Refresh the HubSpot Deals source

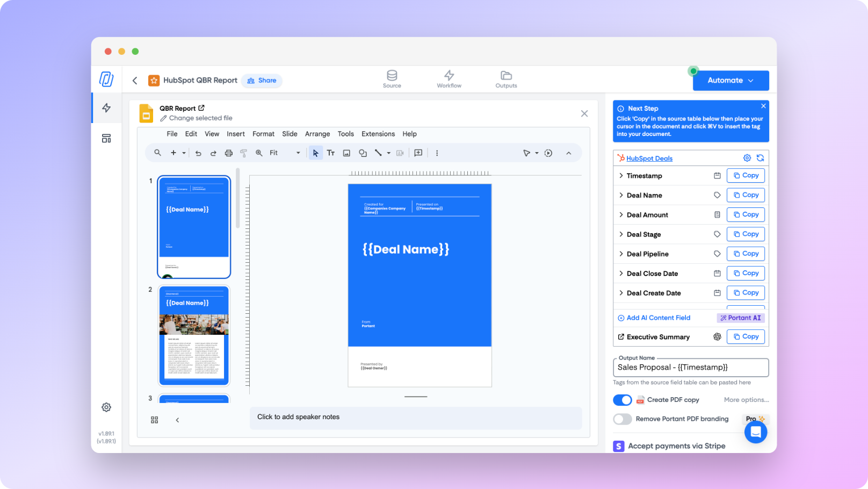pos(760,158)
